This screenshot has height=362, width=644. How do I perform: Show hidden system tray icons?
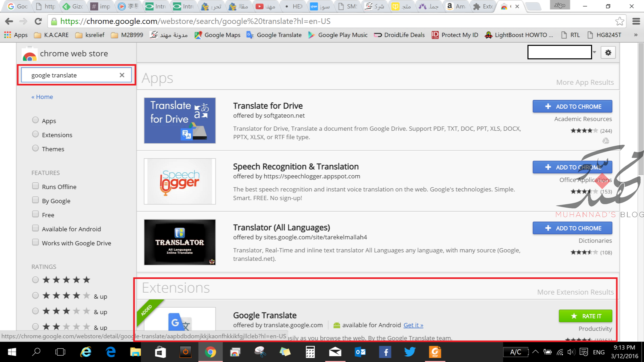click(535, 352)
